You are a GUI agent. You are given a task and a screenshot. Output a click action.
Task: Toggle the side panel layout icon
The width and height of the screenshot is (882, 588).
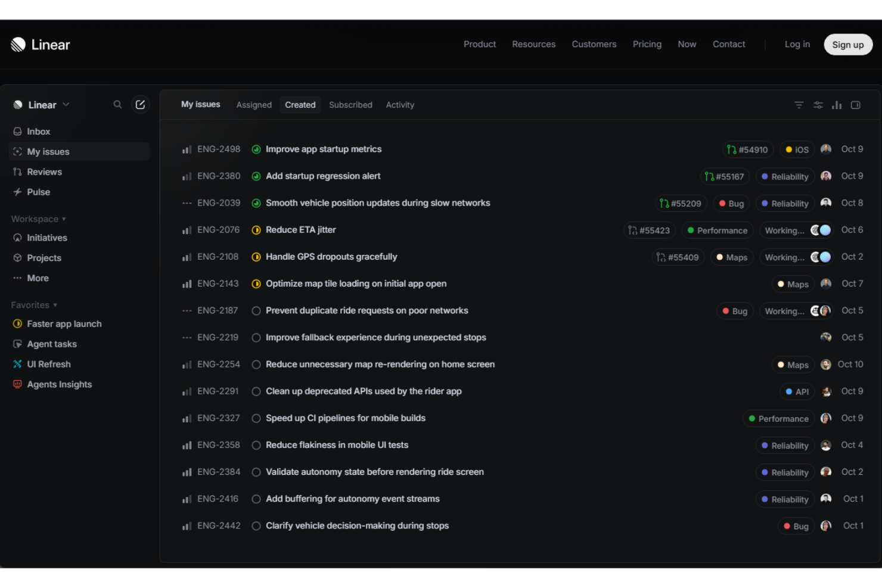(x=855, y=105)
